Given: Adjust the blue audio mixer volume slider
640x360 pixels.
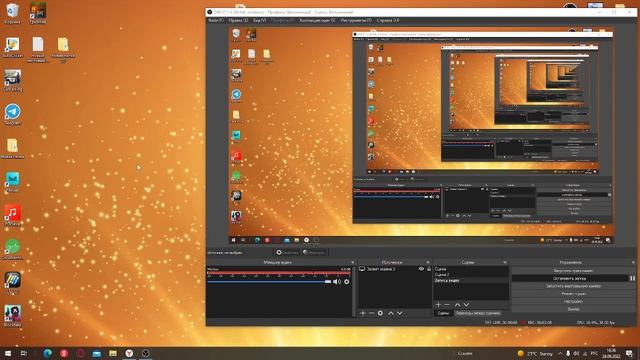Looking at the screenshot, I should pyautogui.click(x=269, y=282).
